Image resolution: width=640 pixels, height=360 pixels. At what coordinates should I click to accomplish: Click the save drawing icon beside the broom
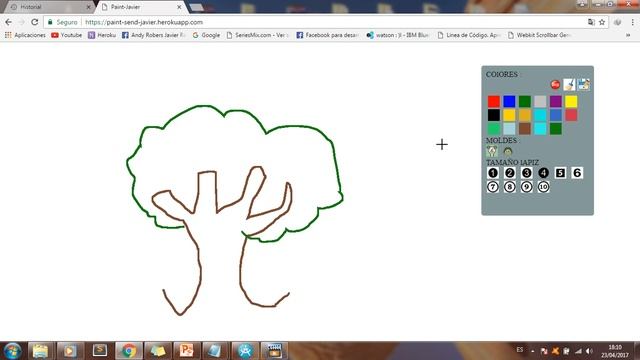[x=584, y=84]
